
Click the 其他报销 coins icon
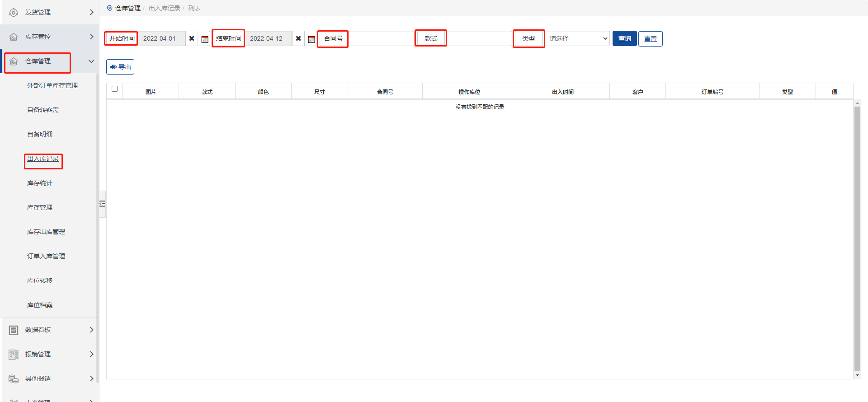point(14,379)
